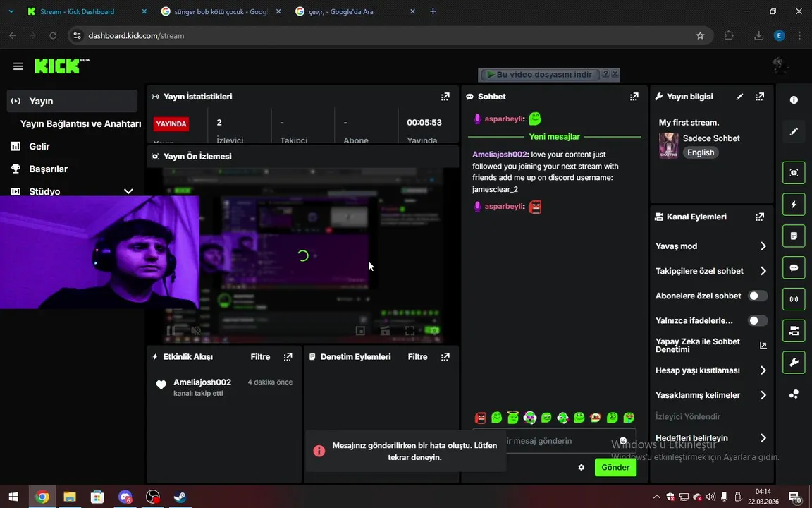This screenshot has height=508, width=812.
Task: Open Chrome extensions puzzle icon
Action: (x=729, y=36)
